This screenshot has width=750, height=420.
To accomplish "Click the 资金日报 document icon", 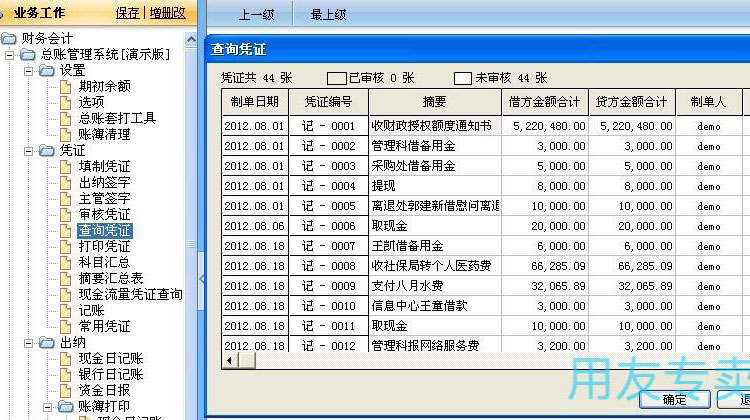I will coord(66,391).
